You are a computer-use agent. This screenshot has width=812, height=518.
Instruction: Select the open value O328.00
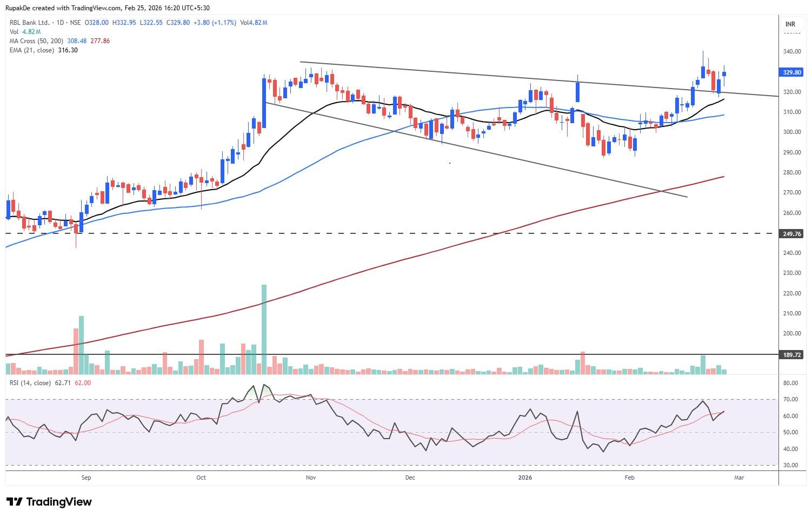[x=98, y=23]
